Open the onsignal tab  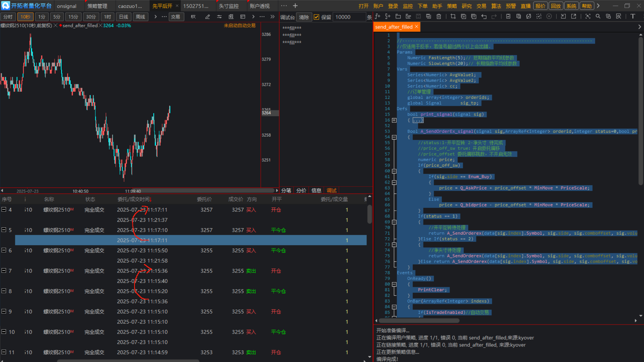[x=67, y=6]
